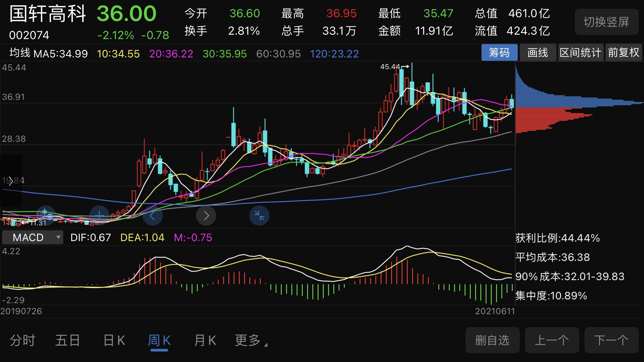The width and height of the screenshot is (644, 362).
Task: Tap the 最低 35.47 low price value
Action: point(438,13)
